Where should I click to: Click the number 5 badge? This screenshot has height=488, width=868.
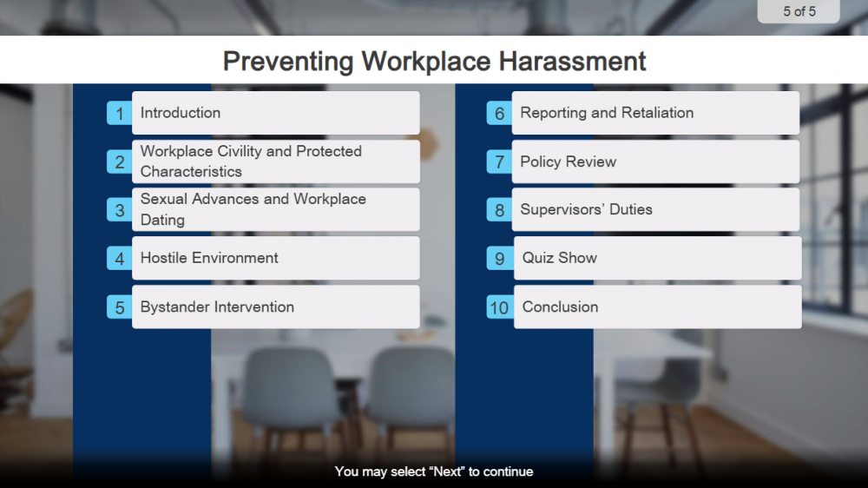119,307
